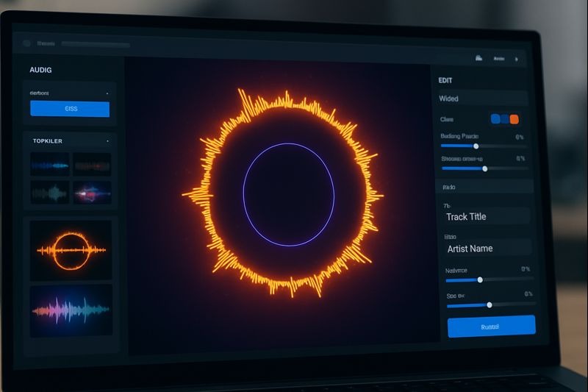Click the Track Title input field
The height and width of the screenshot is (392, 588).
coord(485,217)
